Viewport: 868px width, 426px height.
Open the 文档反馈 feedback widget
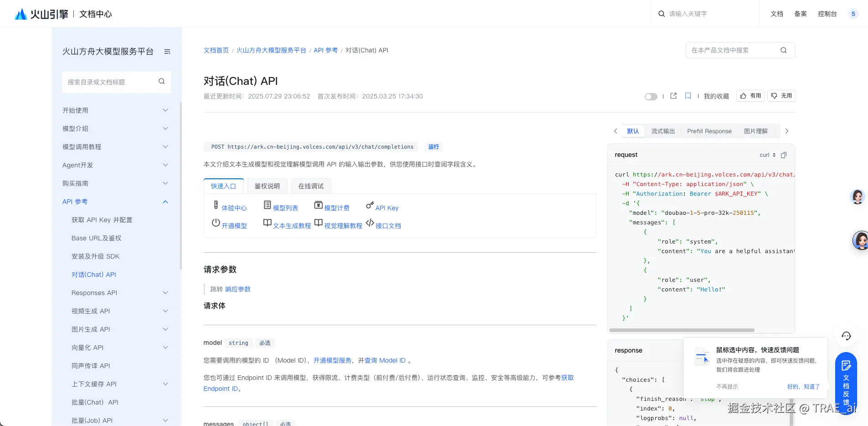pos(846,383)
